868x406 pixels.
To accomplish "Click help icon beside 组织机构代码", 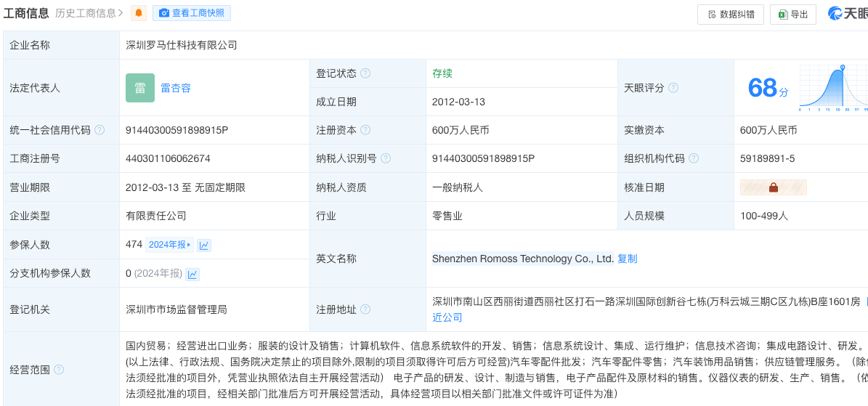I will [x=693, y=158].
